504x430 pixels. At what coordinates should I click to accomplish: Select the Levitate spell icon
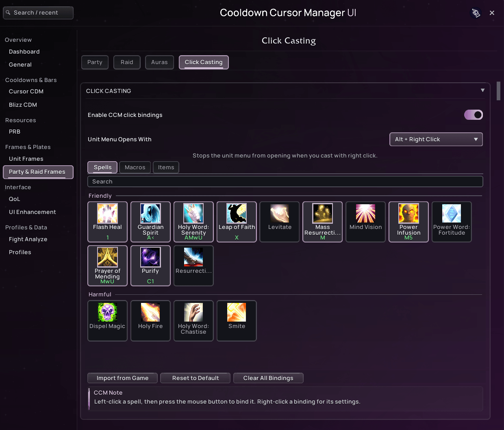tap(280, 214)
